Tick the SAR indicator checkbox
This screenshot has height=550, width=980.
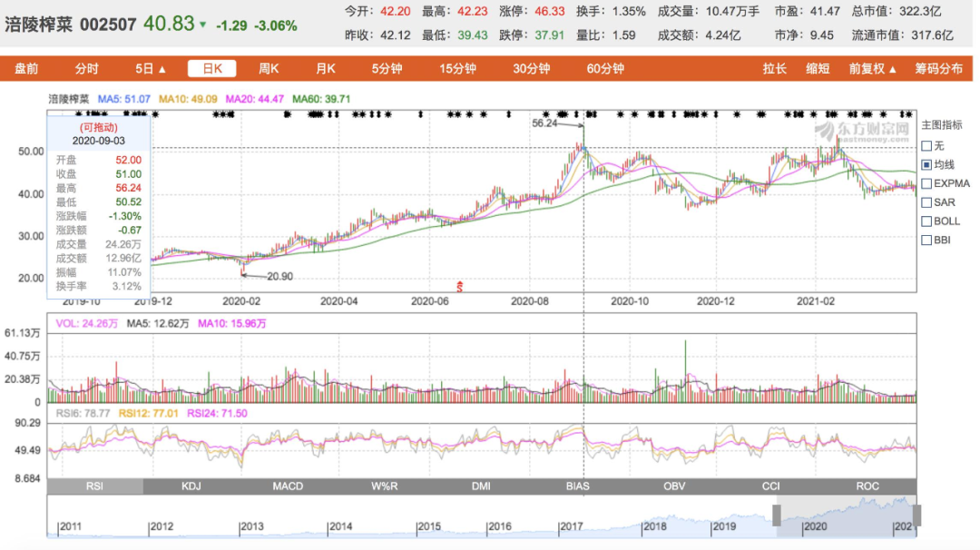tap(926, 202)
